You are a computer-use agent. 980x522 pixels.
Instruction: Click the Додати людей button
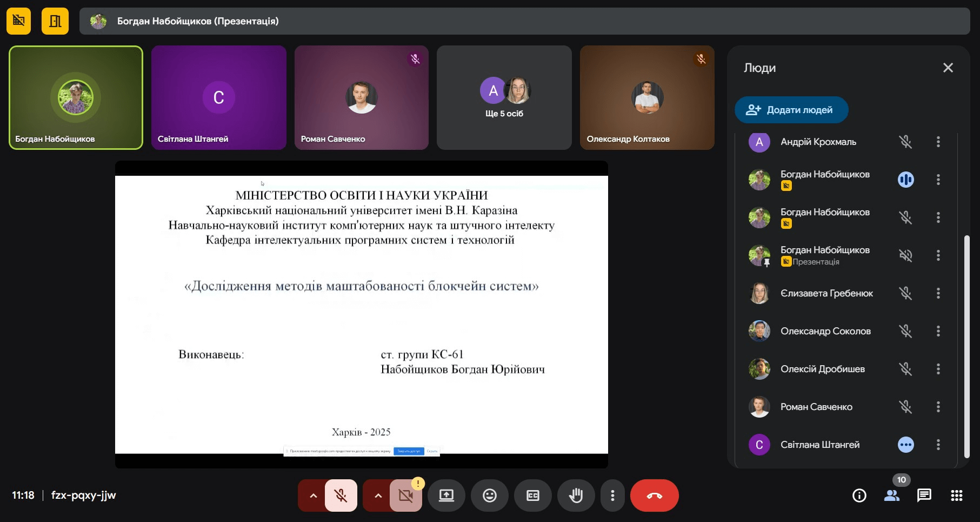(791, 110)
